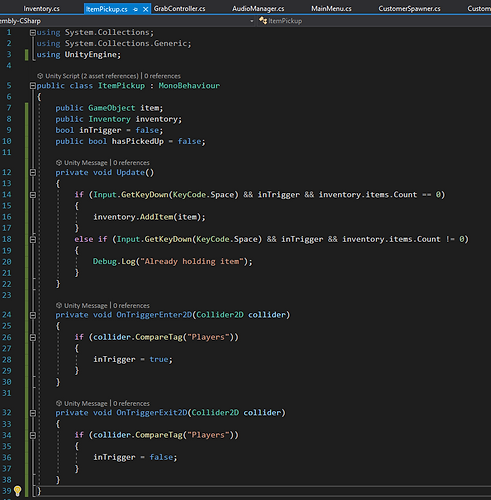The image size is (491, 500).
Task: Click the MonoBehaviour base class name
Action: 189,86
